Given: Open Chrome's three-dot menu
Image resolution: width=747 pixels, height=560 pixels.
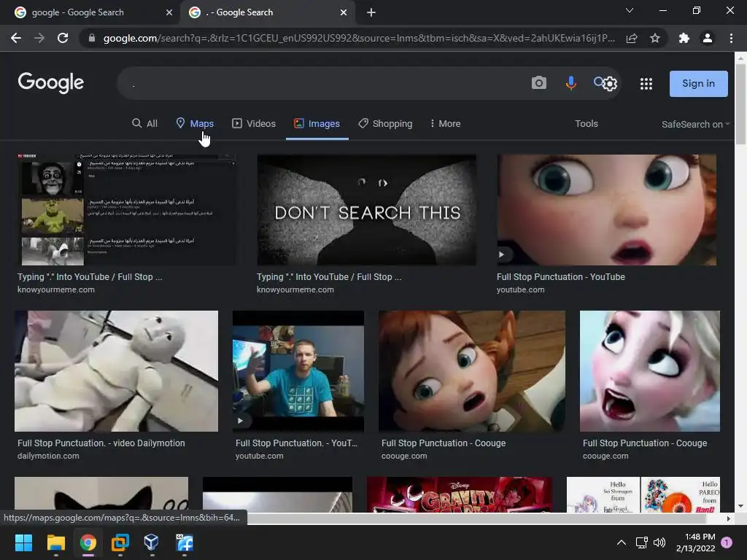Looking at the screenshot, I should pos(731,38).
